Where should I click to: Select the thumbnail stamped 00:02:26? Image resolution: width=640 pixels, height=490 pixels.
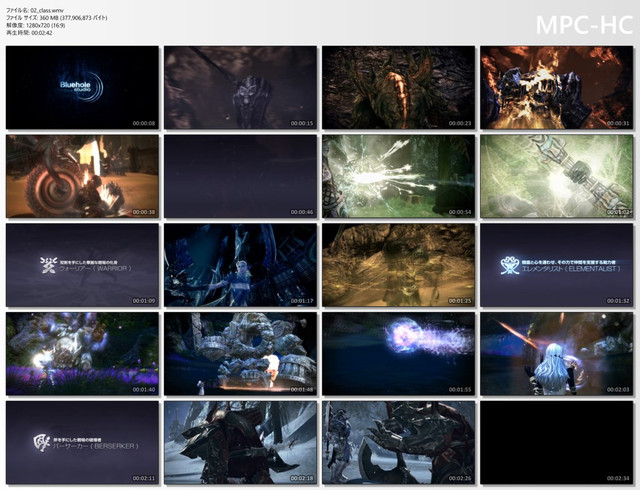398,443
